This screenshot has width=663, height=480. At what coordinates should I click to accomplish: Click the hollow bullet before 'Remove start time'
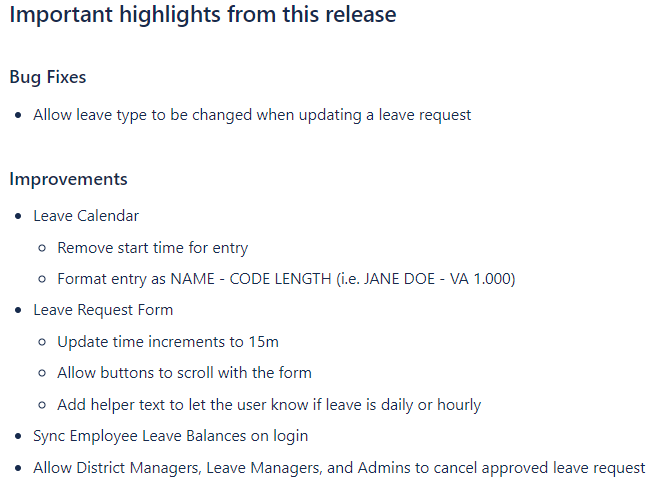pyautogui.click(x=42, y=248)
